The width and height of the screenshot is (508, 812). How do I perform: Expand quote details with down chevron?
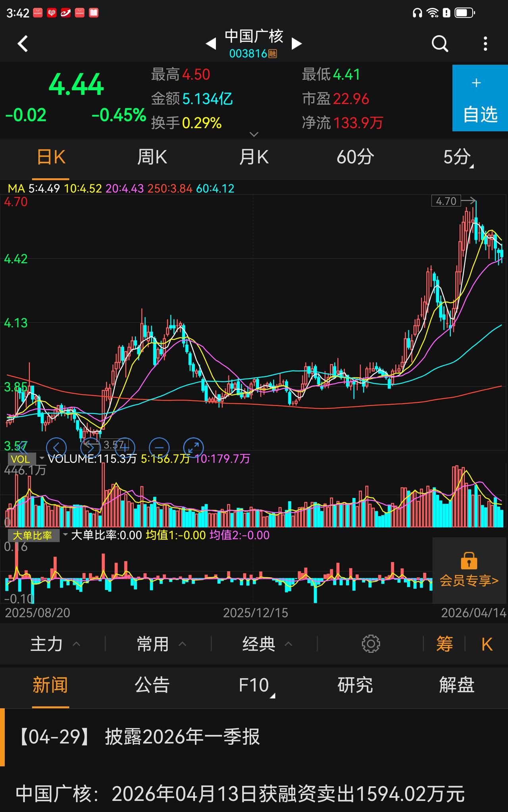point(254,134)
